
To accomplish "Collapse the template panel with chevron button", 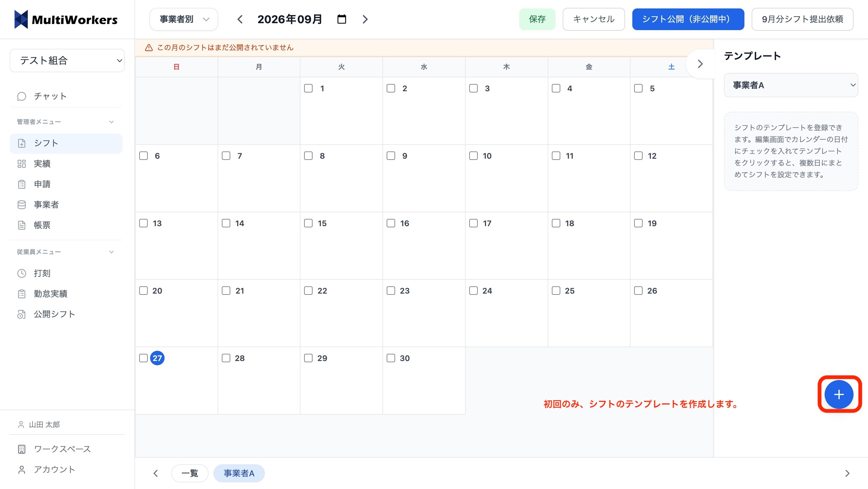I will 700,64.
